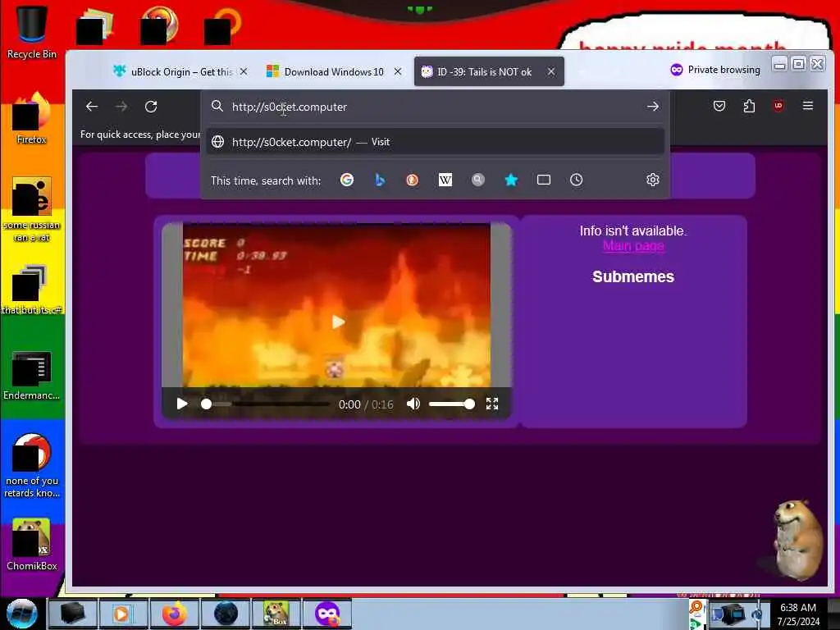This screenshot has height=630, width=840.
Task: Mute the video with the speaker icon
Action: click(413, 404)
